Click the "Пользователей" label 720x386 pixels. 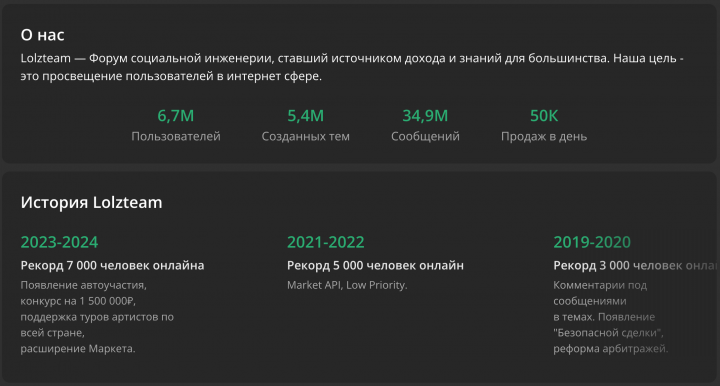pyautogui.click(x=176, y=136)
